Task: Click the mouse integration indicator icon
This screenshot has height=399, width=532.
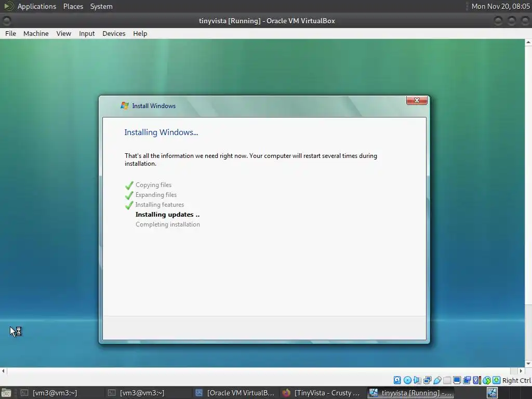Action: 487,380
